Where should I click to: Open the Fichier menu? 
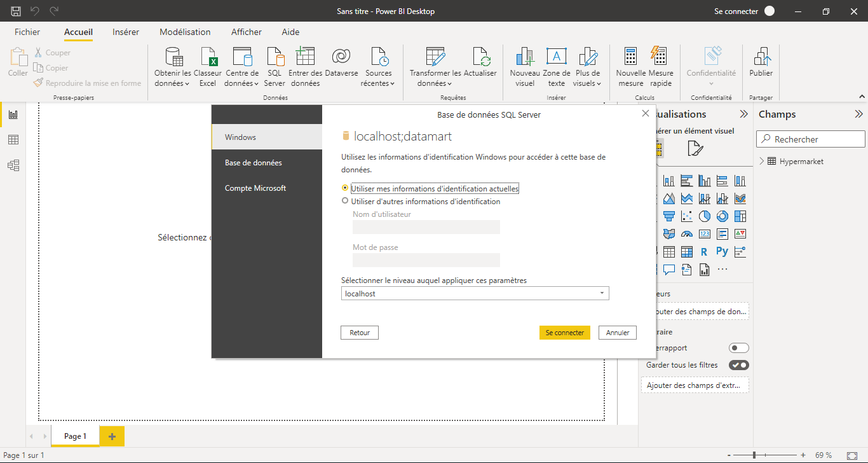coord(27,32)
